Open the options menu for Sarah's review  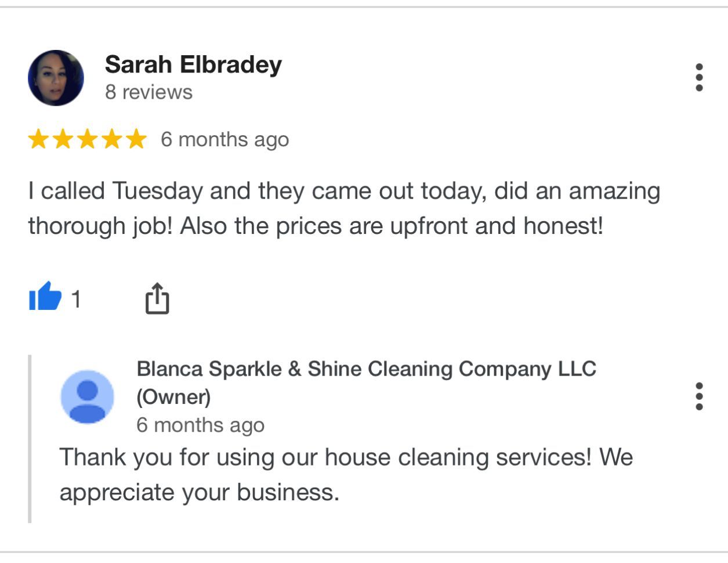point(699,77)
